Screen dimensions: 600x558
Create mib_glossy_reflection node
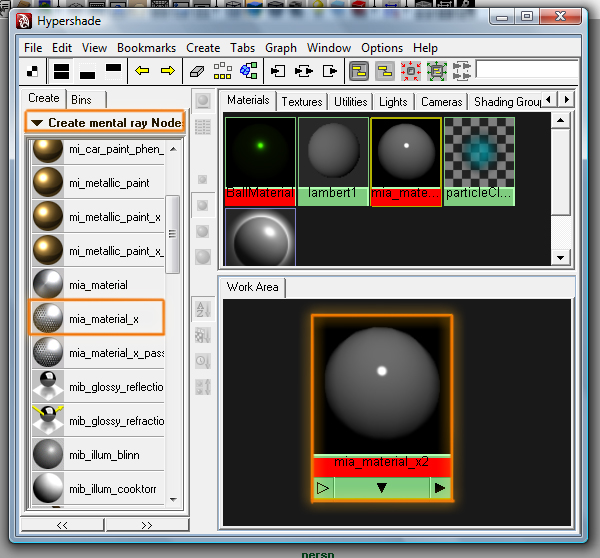98,387
